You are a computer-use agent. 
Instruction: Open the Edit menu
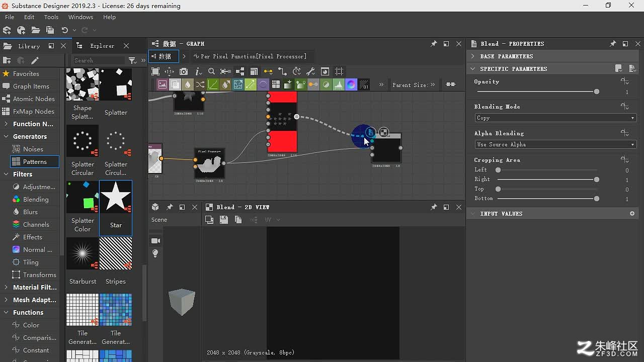29,17
